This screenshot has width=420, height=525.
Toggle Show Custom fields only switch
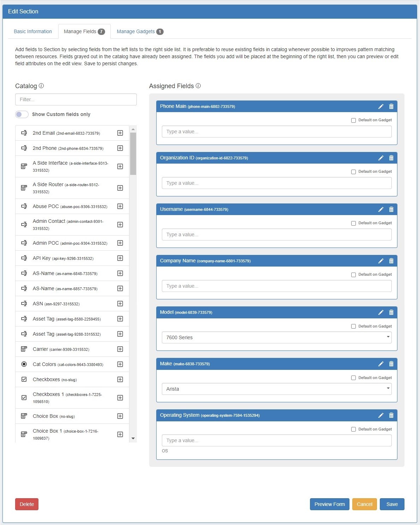coord(22,114)
